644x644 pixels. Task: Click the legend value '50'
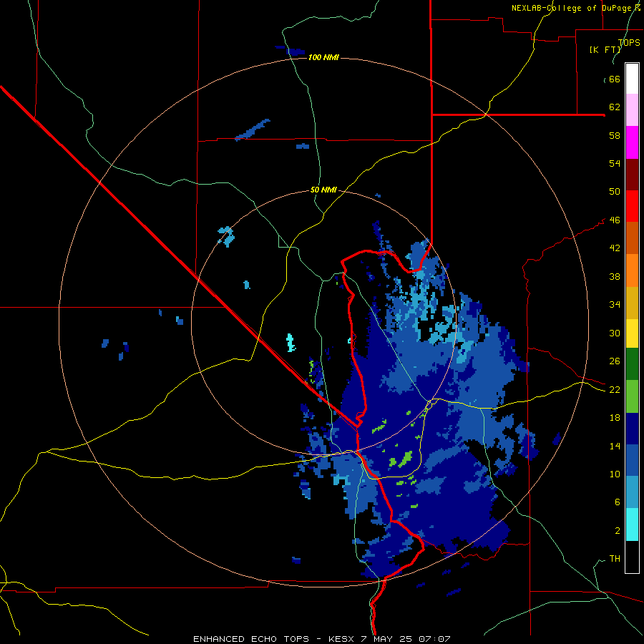[x=615, y=191]
